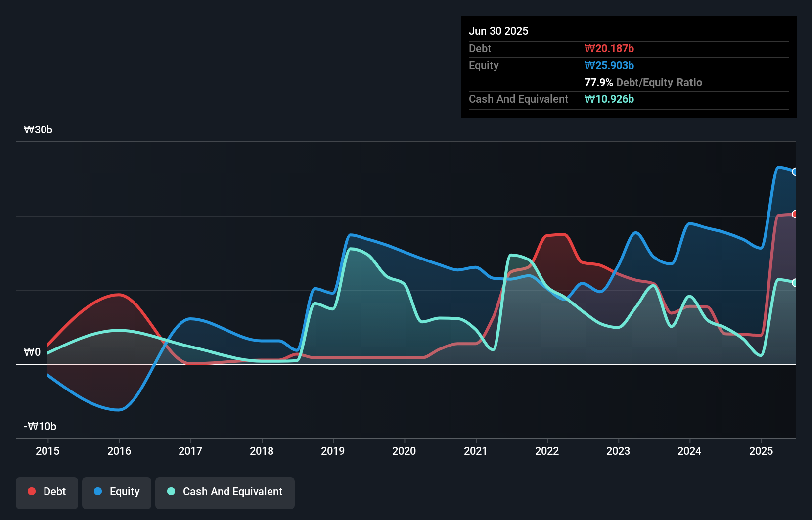Select the 2020 year label on the axis
The image size is (812, 520).
[404, 451]
